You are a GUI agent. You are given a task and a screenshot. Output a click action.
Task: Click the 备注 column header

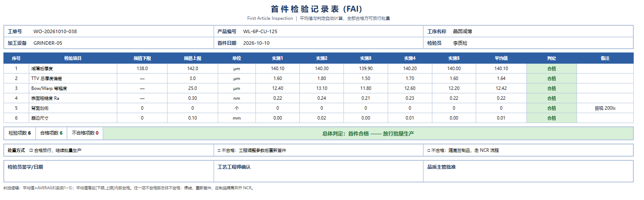605,58
